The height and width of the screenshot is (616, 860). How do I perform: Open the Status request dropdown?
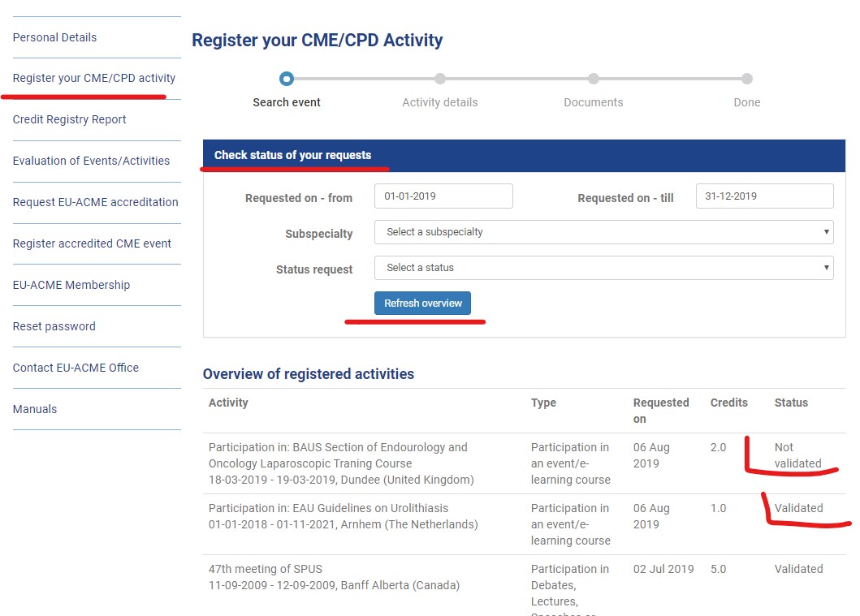[603, 268]
